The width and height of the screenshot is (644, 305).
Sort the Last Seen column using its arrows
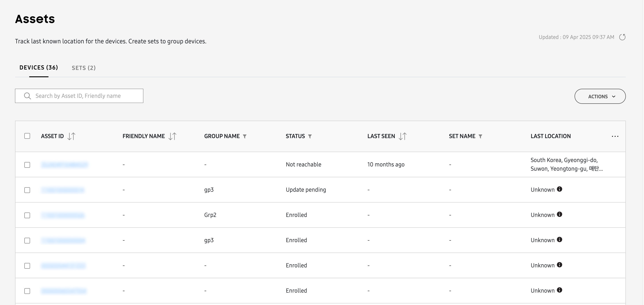[x=402, y=136]
